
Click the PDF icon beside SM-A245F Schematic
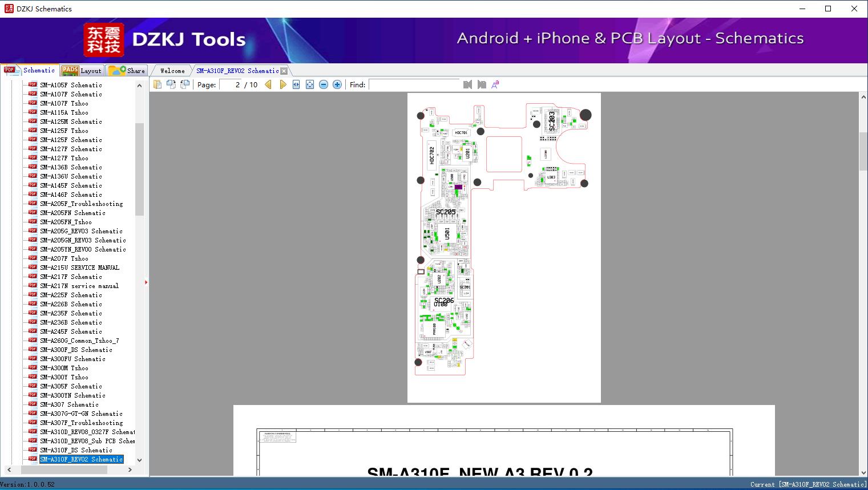pyautogui.click(x=33, y=331)
